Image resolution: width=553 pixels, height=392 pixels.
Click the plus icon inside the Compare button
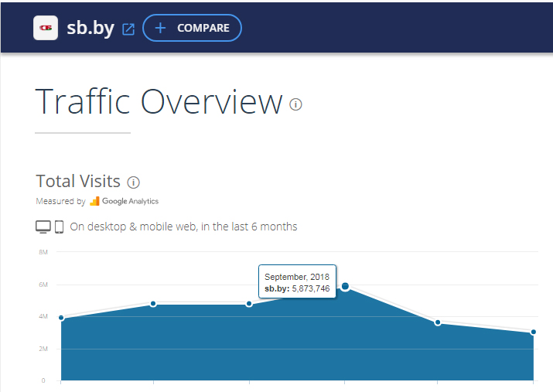[160, 28]
